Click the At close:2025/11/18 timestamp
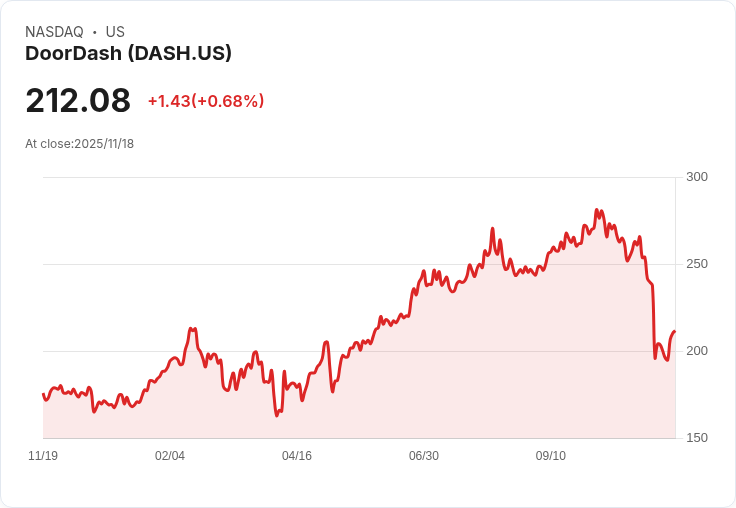Image resolution: width=736 pixels, height=508 pixels. [79, 143]
